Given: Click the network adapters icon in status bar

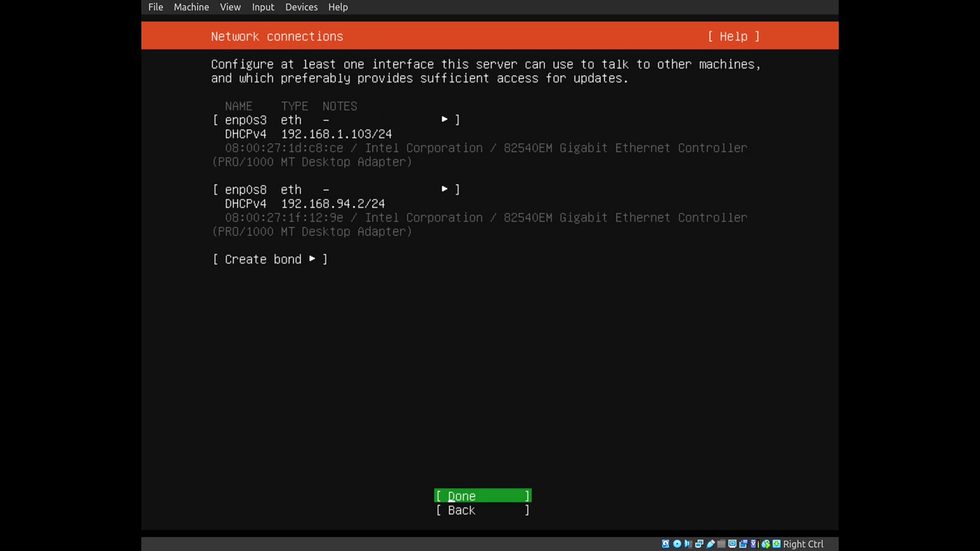Looking at the screenshot, I should (x=699, y=544).
